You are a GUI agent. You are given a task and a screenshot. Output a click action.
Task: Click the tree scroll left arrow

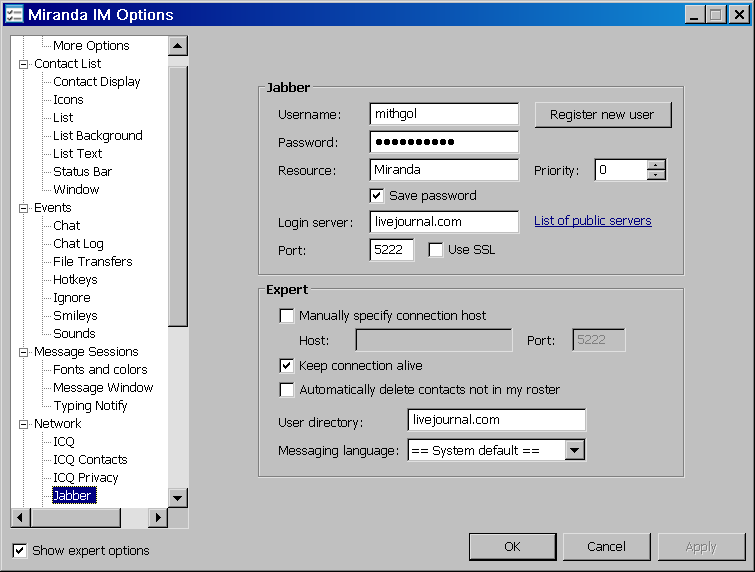20,518
